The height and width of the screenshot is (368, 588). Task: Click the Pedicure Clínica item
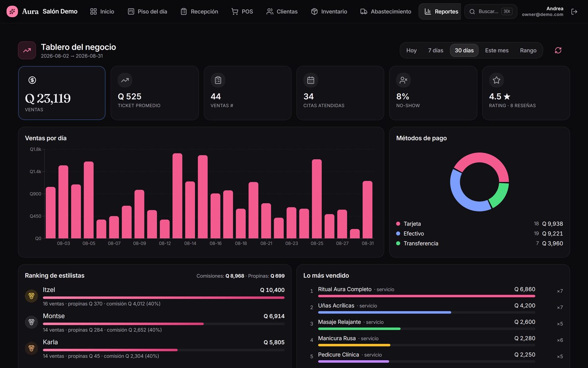point(433,357)
